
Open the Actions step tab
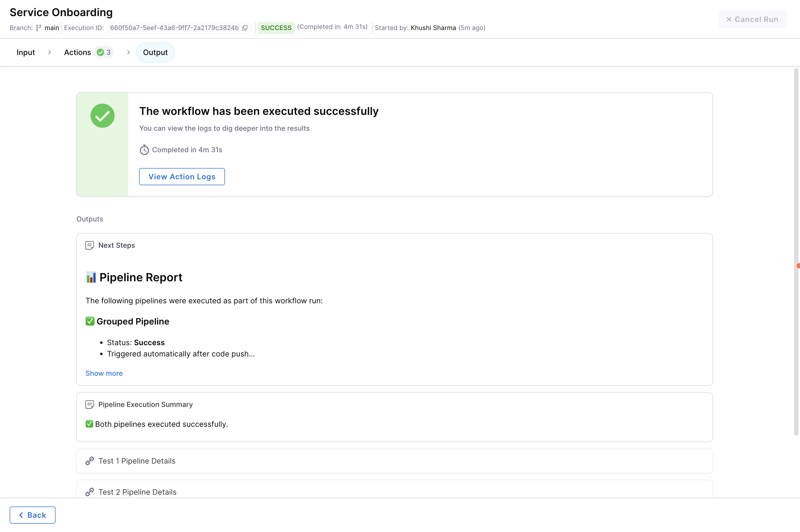coord(78,52)
